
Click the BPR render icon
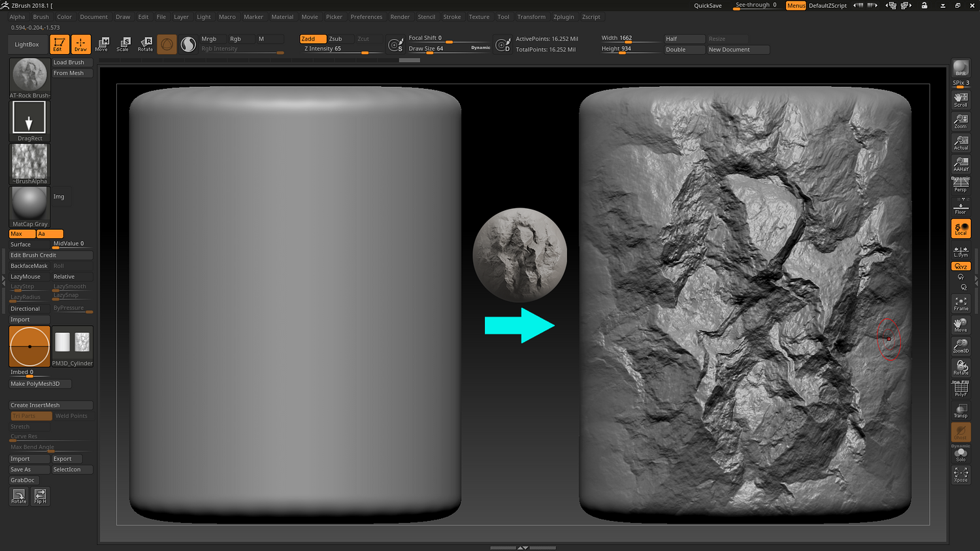pyautogui.click(x=960, y=68)
